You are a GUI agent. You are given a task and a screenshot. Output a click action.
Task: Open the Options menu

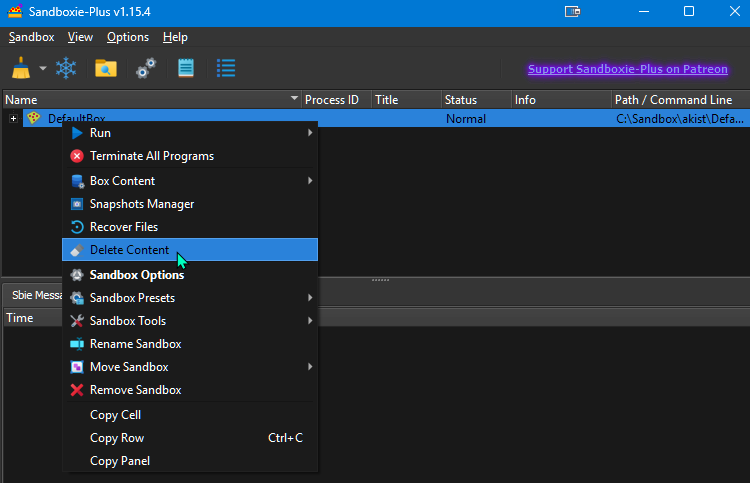pos(128,37)
